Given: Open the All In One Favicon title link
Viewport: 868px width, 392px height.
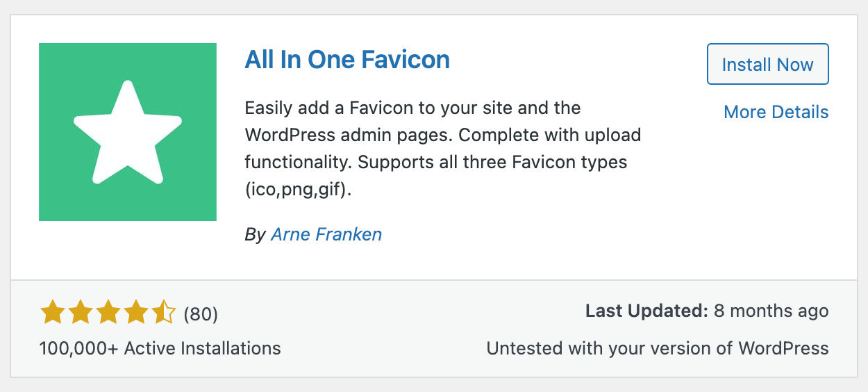Looking at the screenshot, I should (347, 60).
